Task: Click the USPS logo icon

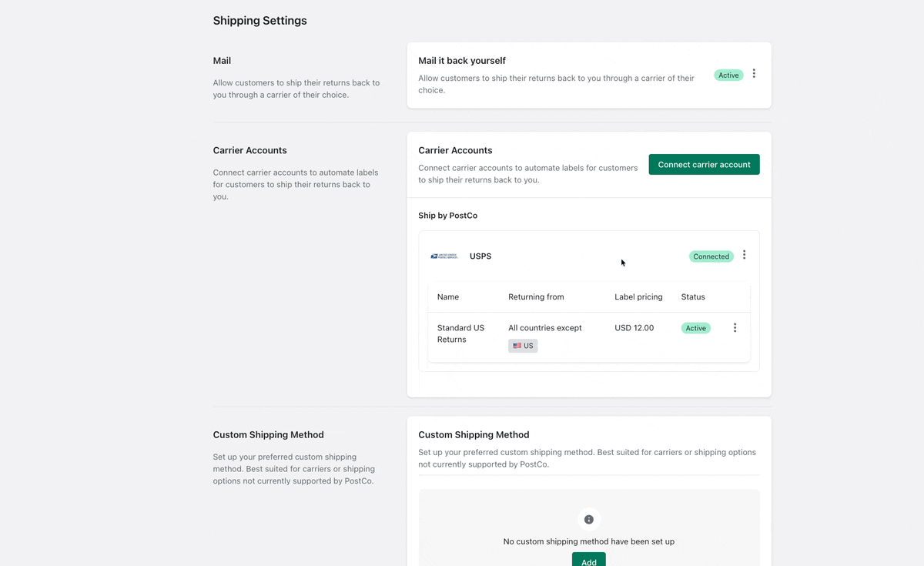Action: pos(444,256)
